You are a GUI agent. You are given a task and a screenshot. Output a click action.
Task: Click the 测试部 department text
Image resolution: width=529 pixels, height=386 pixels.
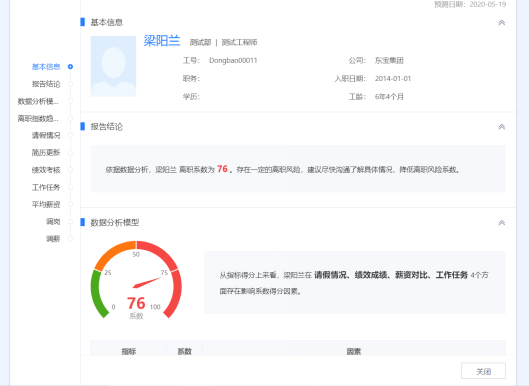[x=200, y=42]
